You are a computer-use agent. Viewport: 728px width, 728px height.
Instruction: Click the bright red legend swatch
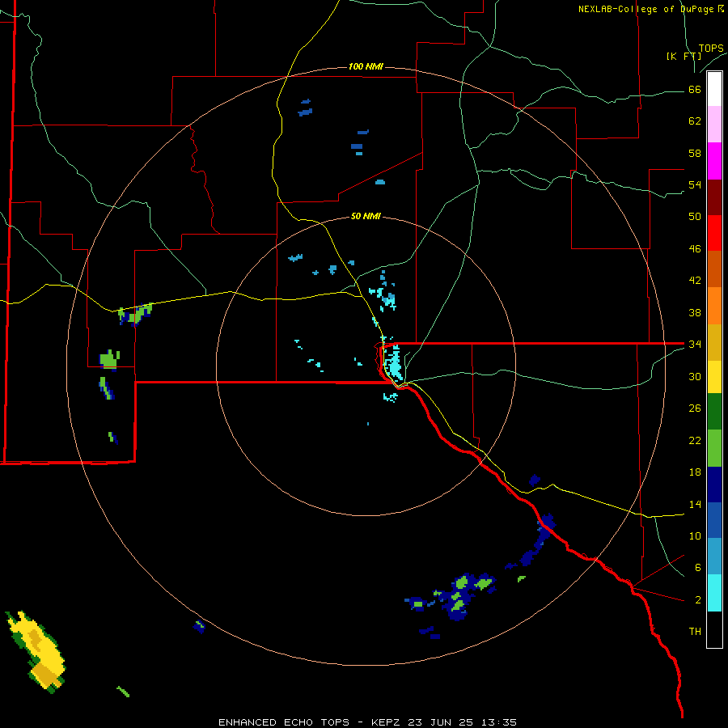click(x=714, y=233)
